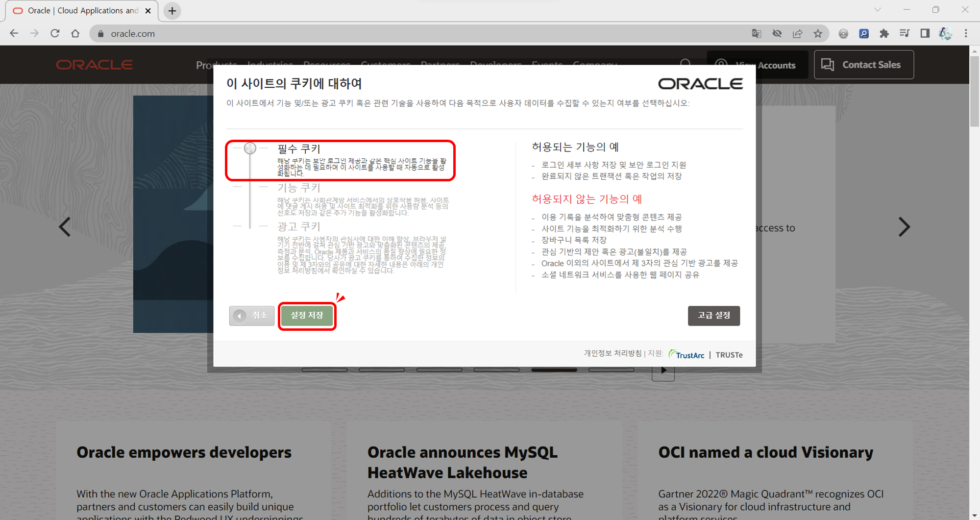Screen dimensions: 980x520
Task: Select the 광고 쿠키 level label
Action: click(x=298, y=226)
